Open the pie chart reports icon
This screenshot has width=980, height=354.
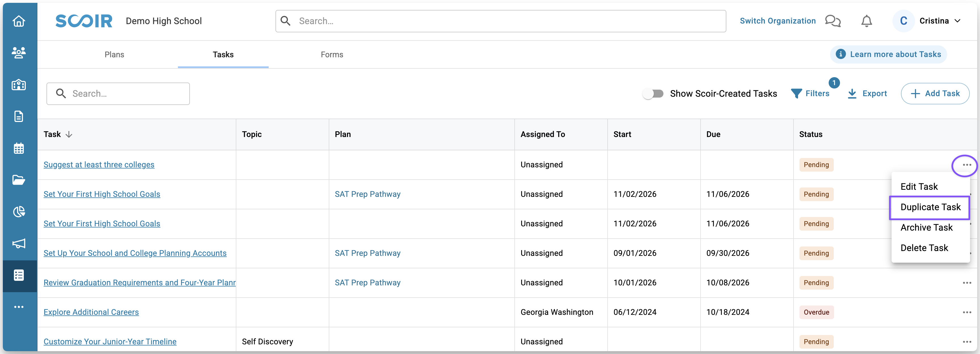click(19, 212)
